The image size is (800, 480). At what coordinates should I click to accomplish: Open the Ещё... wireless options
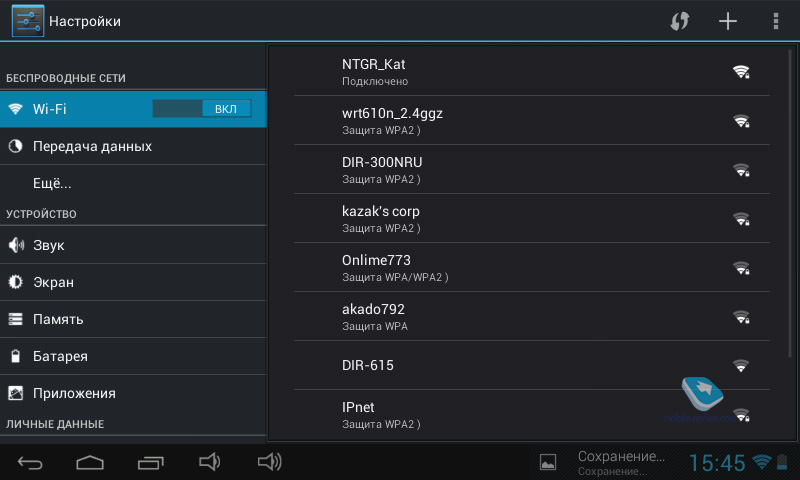(133, 183)
